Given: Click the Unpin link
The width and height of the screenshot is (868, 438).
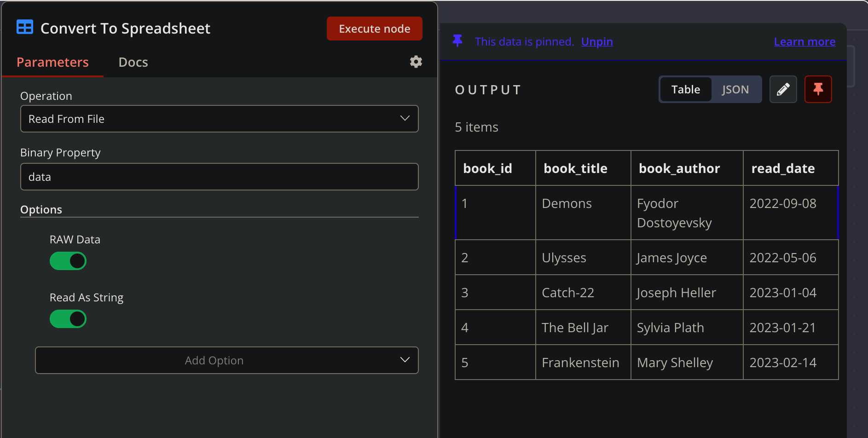Looking at the screenshot, I should (x=597, y=41).
